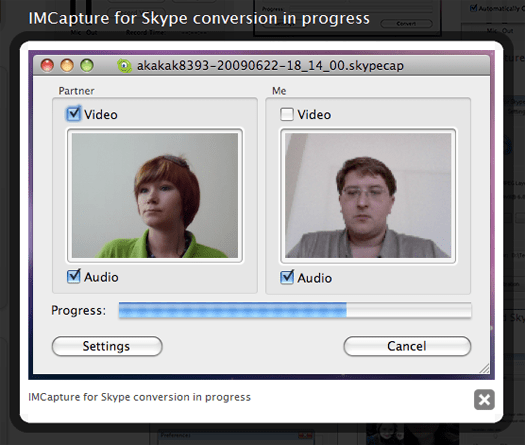
Task: Click the Convert button in background window
Action: pos(406,23)
